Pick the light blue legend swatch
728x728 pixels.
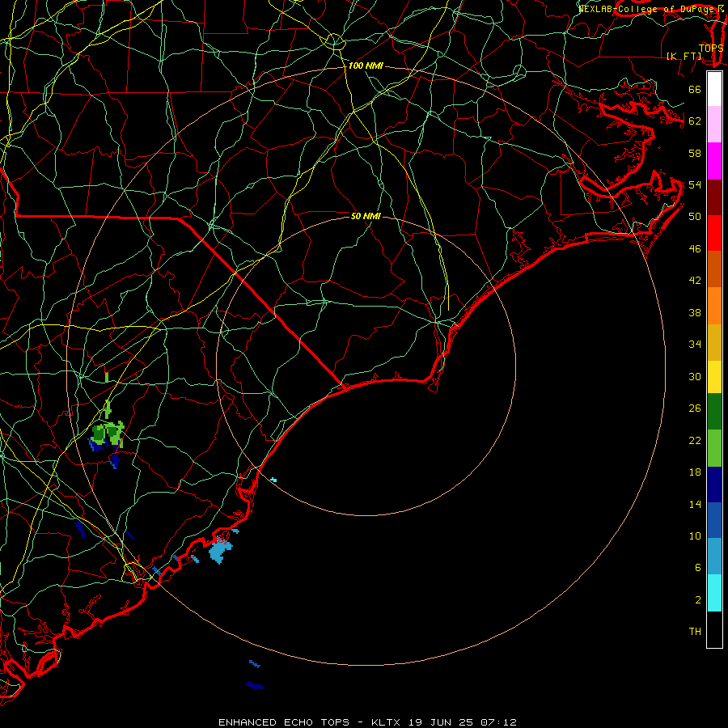tap(714, 557)
